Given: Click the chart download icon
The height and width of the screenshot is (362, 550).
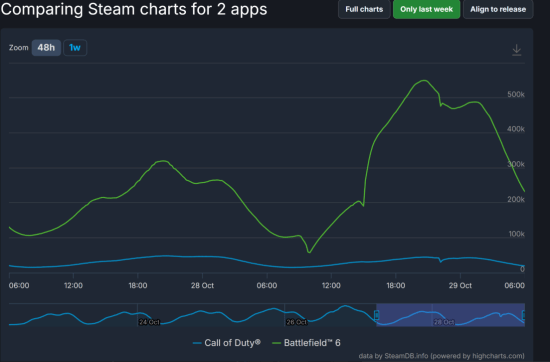Looking at the screenshot, I should (x=516, y=50).
